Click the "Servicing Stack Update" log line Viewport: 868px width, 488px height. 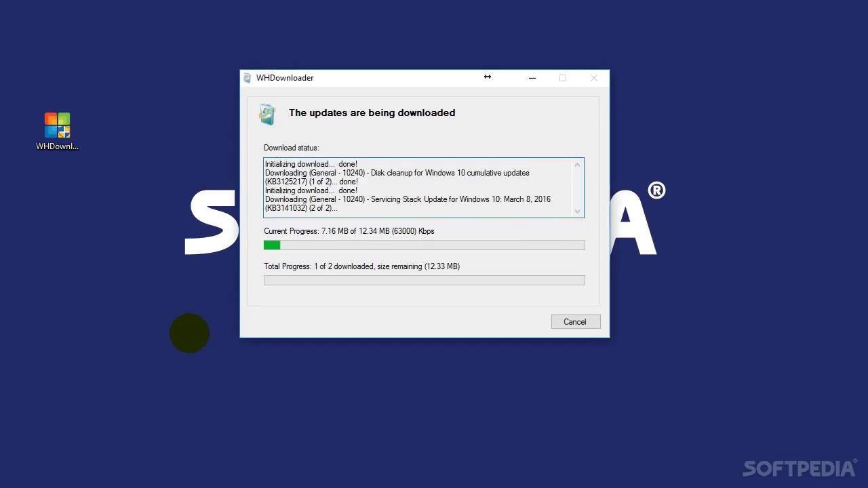(408, 199)
